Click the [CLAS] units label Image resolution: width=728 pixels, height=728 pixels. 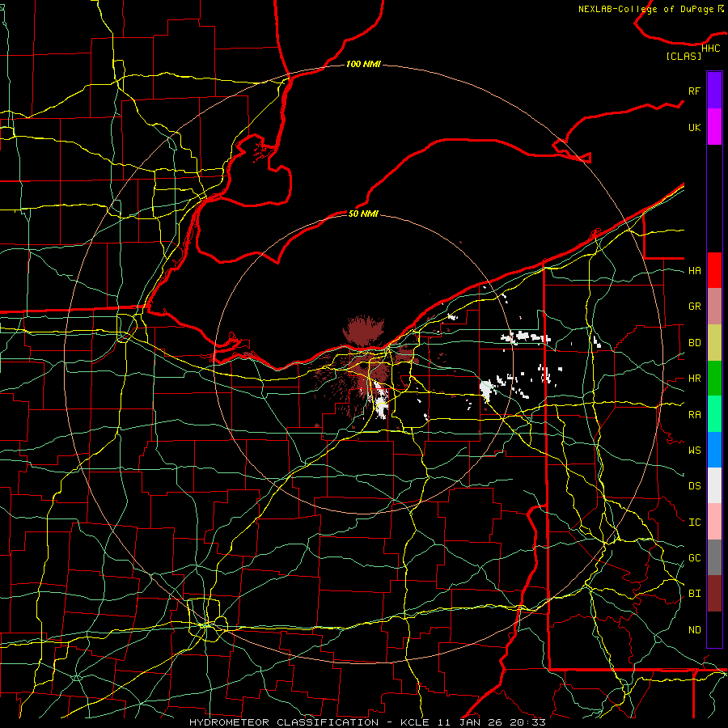pyautogui.click(x=684, y=56)
